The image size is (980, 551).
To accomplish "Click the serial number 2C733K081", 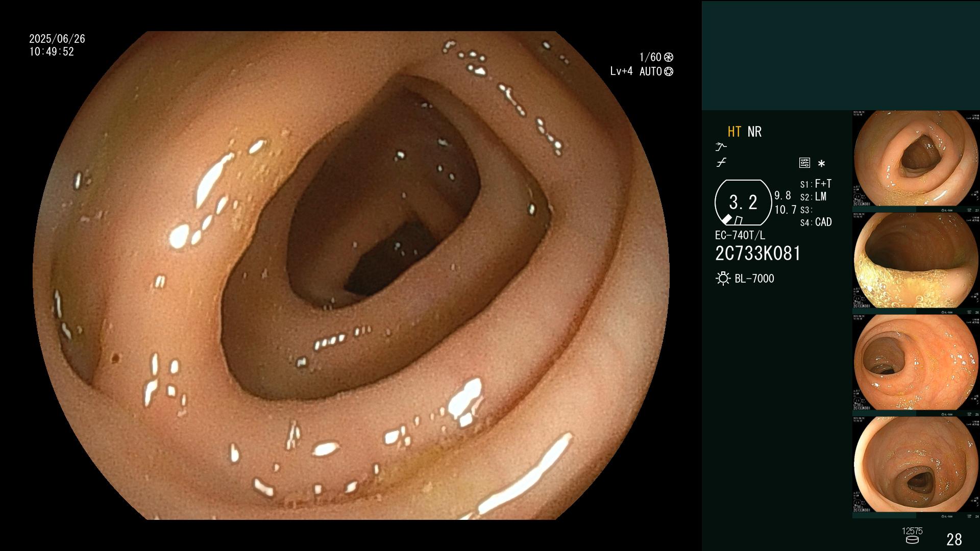I will point(758,254).
